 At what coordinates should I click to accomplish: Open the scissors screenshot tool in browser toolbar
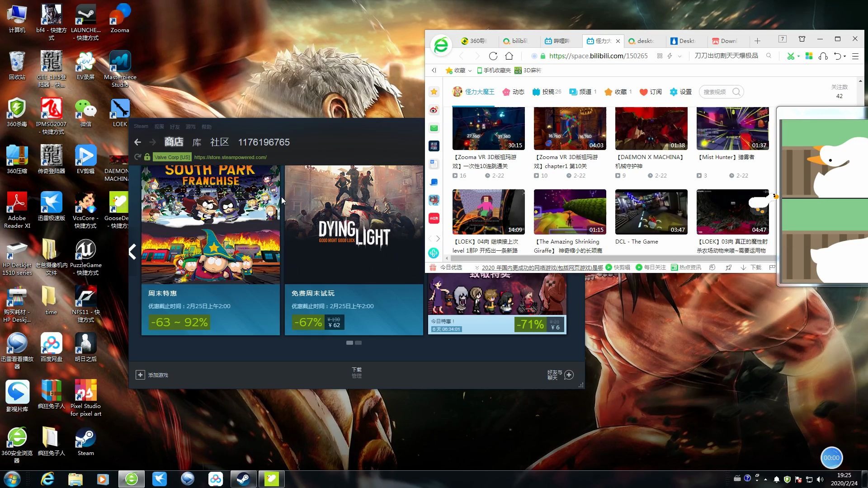[x=790, y=56]
